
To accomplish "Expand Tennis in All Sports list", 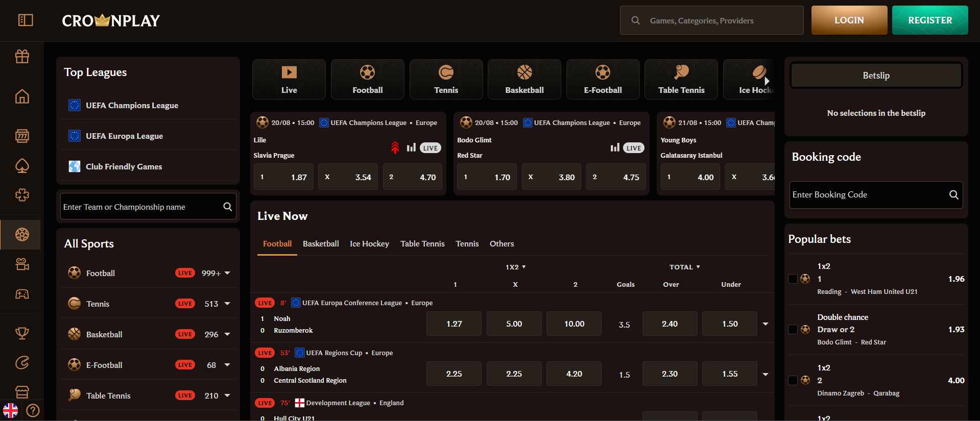I will (227, 304).
